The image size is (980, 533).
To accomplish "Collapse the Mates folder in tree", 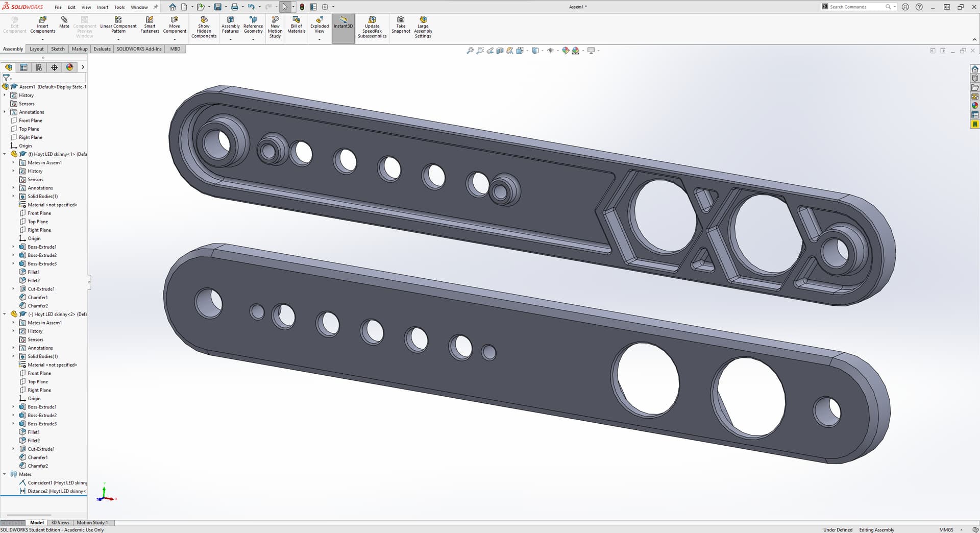I will point(5,474).
